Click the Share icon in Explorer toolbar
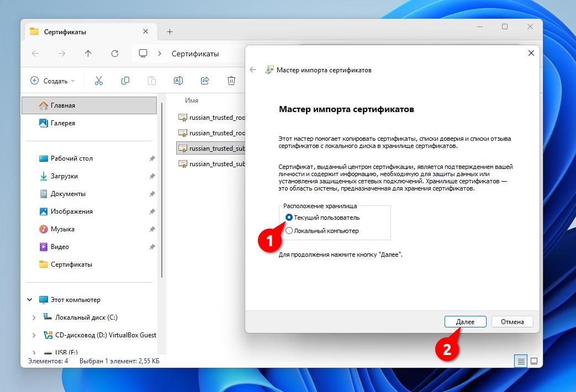 pyautogui.click(x=205, y=81)
